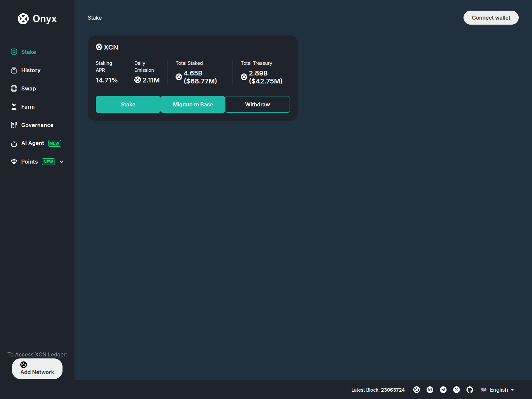Screen dimensions: 532x399
Task: Click the Staking APR label
Action: coord(104,66)
